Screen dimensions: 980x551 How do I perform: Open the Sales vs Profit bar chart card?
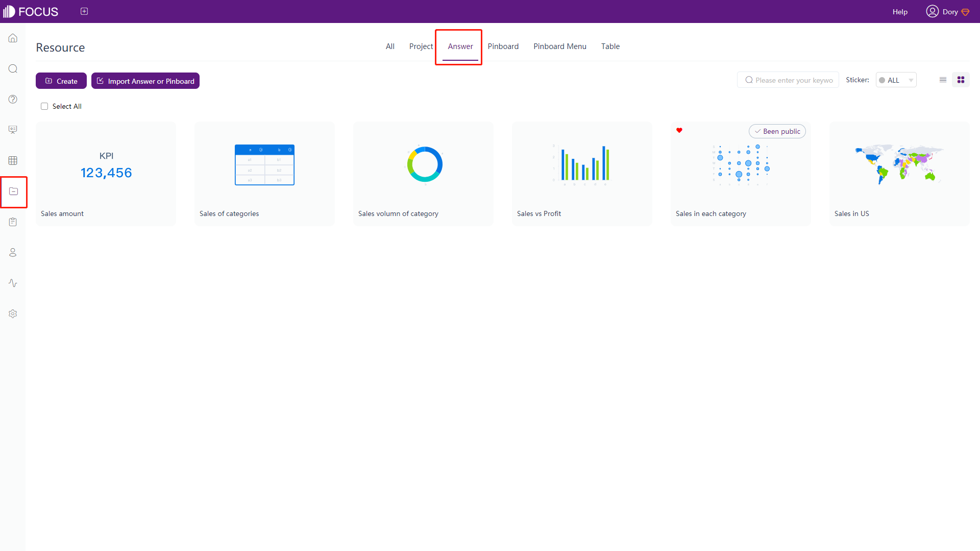[582, 174]
